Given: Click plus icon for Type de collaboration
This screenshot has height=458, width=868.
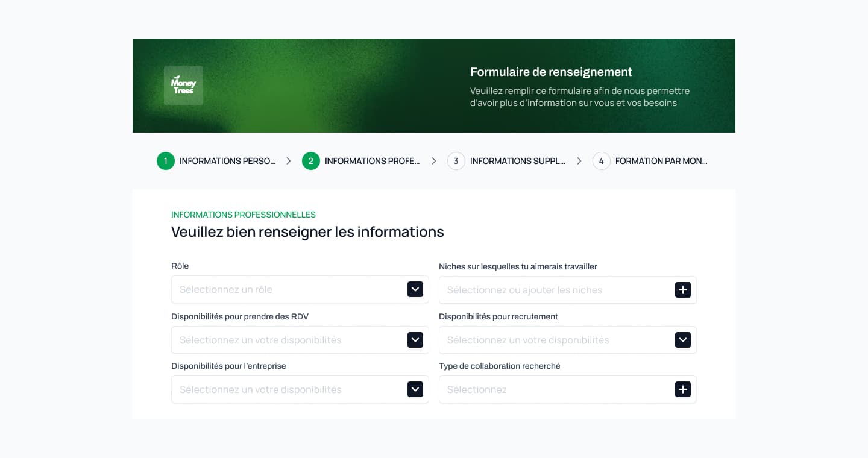Looking at the screenshot, I should tap(682, 389).
